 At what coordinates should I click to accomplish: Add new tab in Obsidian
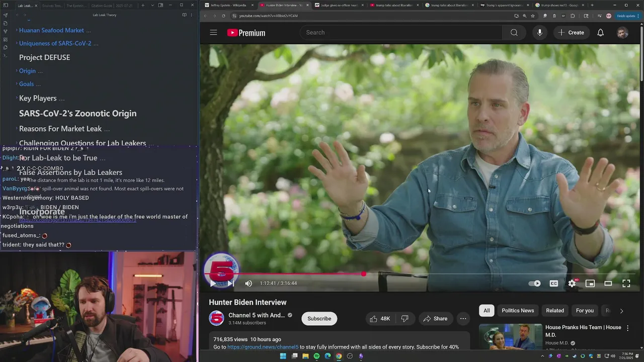[x=143, y=6]
